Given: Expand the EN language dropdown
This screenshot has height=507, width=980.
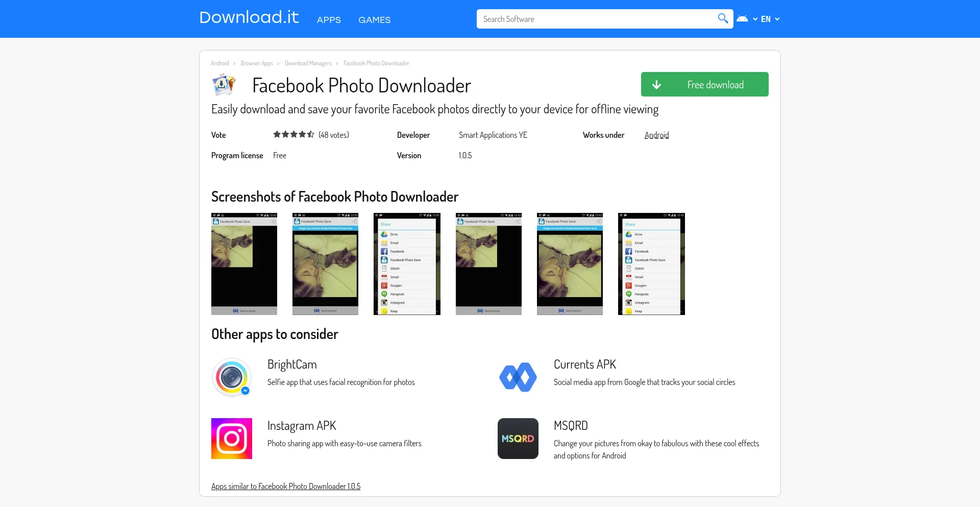Looking at the screenshot, I should [770, 19].
